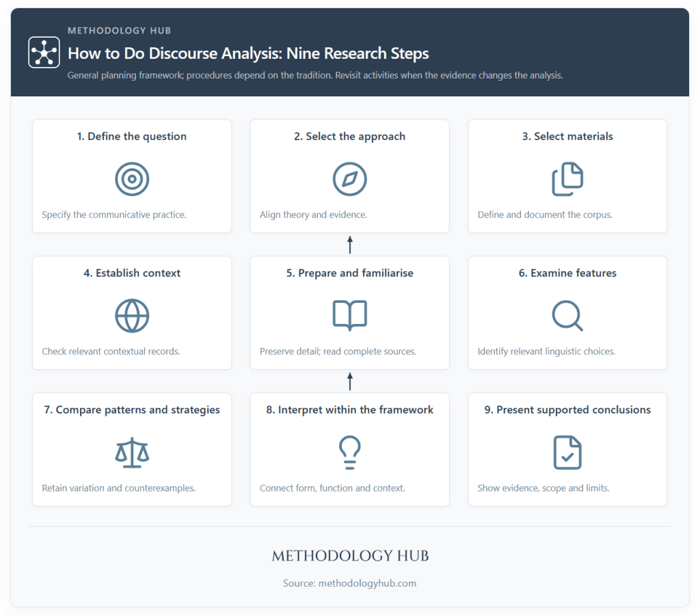Select the heading '1. Define the question'

132,136
